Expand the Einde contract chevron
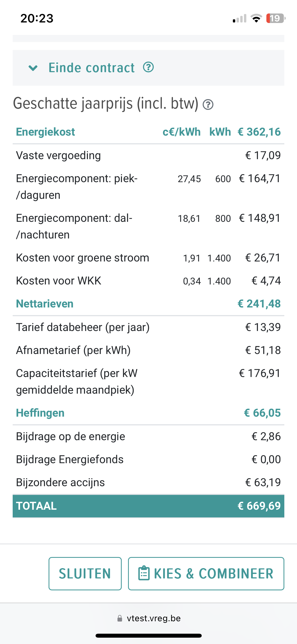The height and width of the screenshot is (644, 297). (33, 68)
